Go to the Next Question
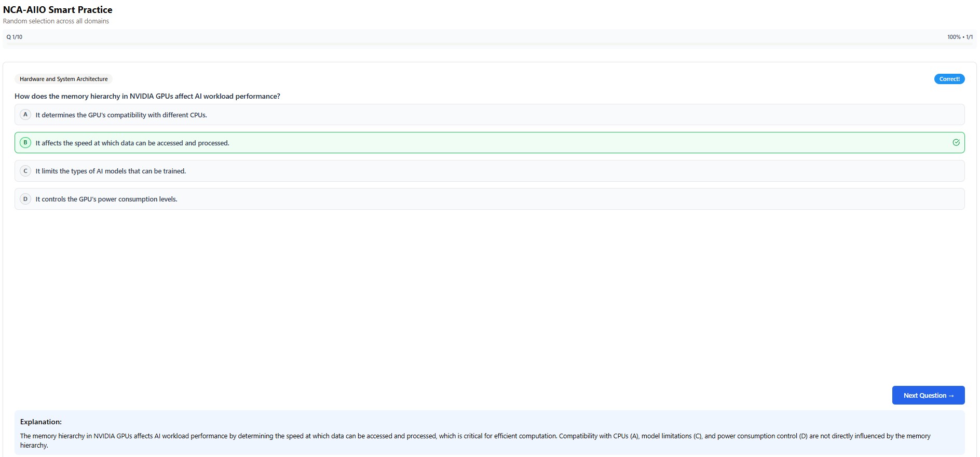 pyautogui.click(x=928, y=395)
